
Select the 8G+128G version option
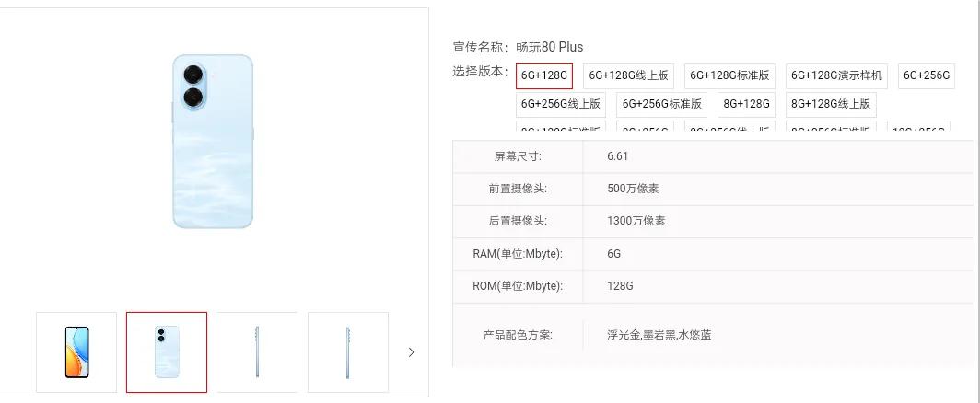coord(746,104)
